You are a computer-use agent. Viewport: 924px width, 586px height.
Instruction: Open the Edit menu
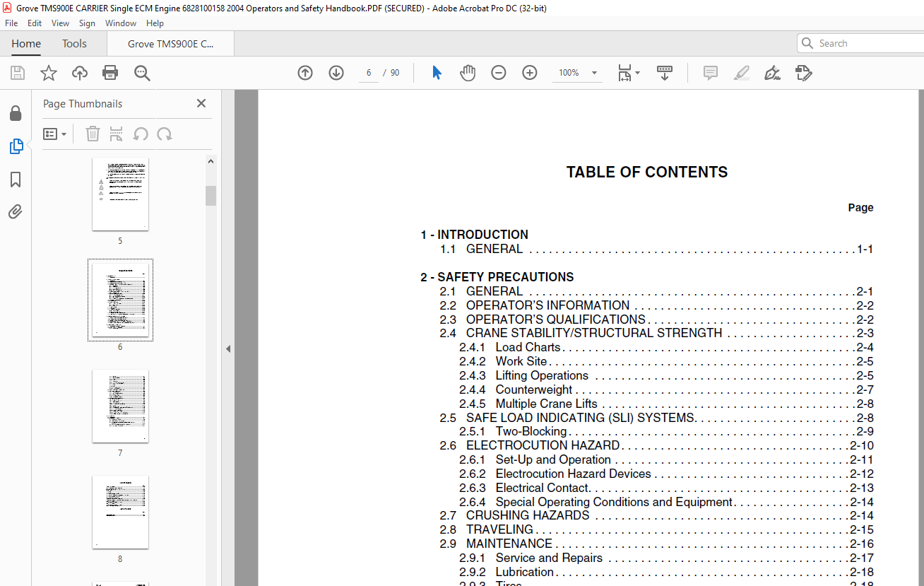click(x=35, y=23)
